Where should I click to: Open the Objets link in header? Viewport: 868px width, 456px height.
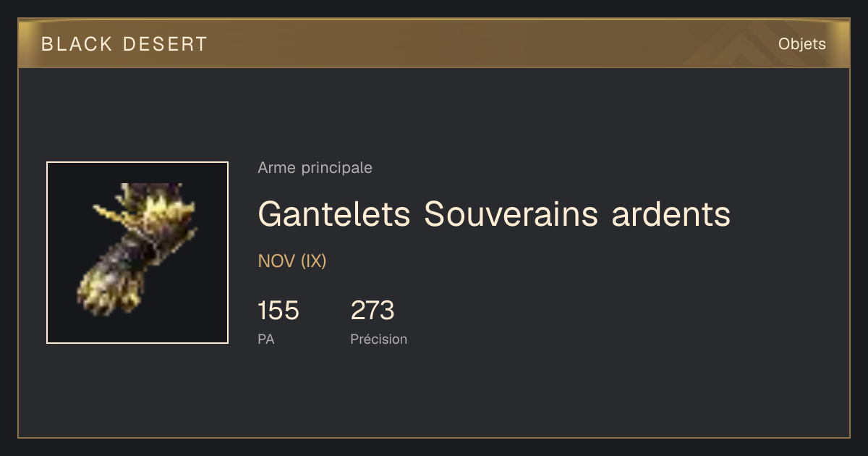click(x=802, y=44)
